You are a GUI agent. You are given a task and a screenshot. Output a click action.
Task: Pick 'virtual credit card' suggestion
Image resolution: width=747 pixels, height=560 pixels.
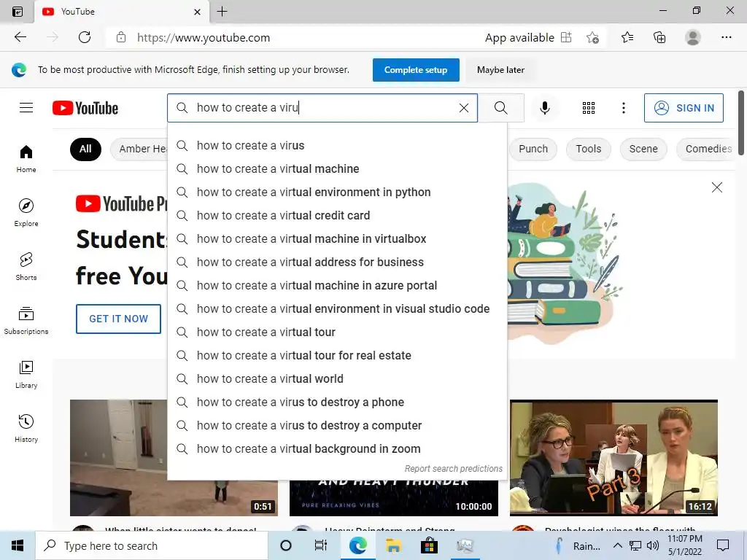[337, 215]
